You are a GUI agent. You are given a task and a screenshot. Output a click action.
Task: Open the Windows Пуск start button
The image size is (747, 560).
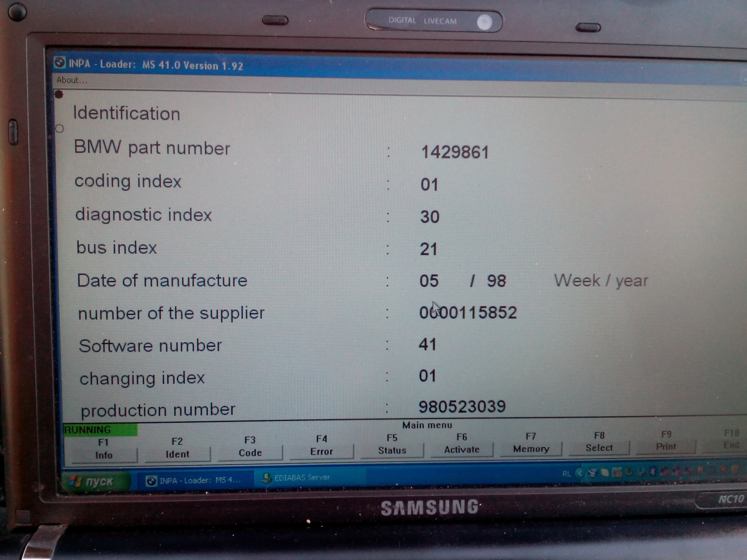tap(96, 481)
